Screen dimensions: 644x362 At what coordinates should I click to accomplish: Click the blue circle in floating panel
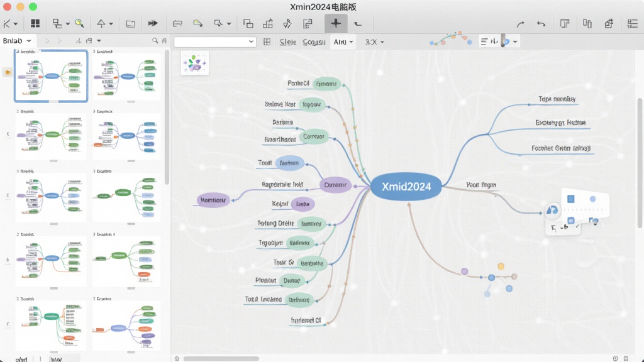tap(592, 199)
